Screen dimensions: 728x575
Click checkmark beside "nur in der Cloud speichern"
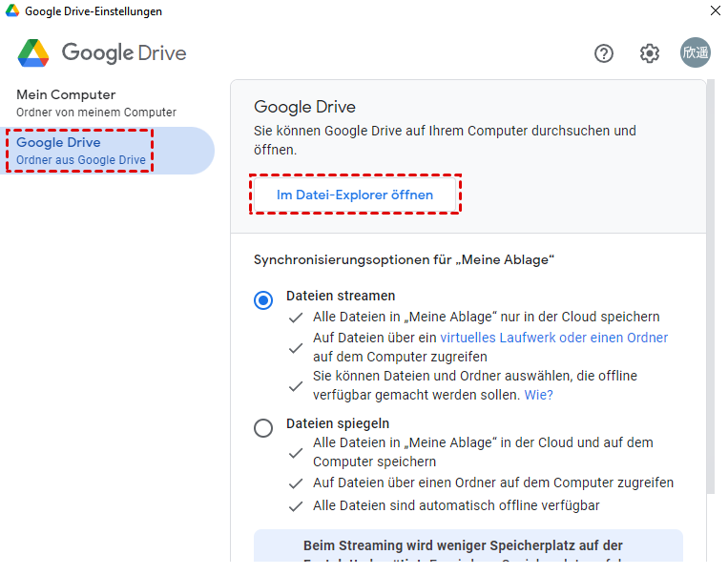tap(296, 318)
